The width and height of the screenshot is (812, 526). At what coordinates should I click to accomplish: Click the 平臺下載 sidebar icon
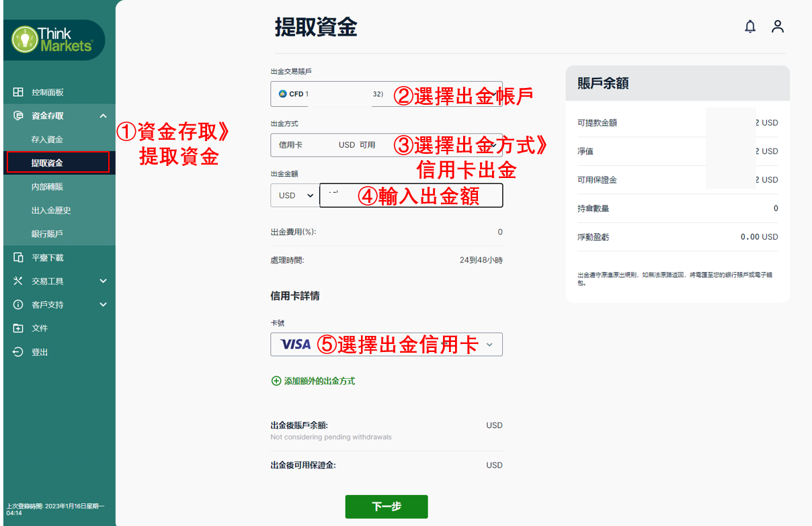point(18,257)
